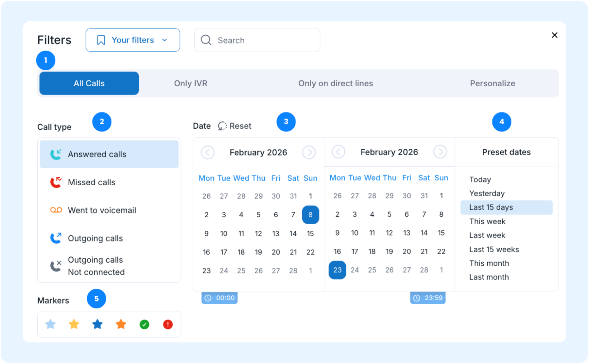
Task: Switch to the Only IVR tab
Action: pos(190,83)
